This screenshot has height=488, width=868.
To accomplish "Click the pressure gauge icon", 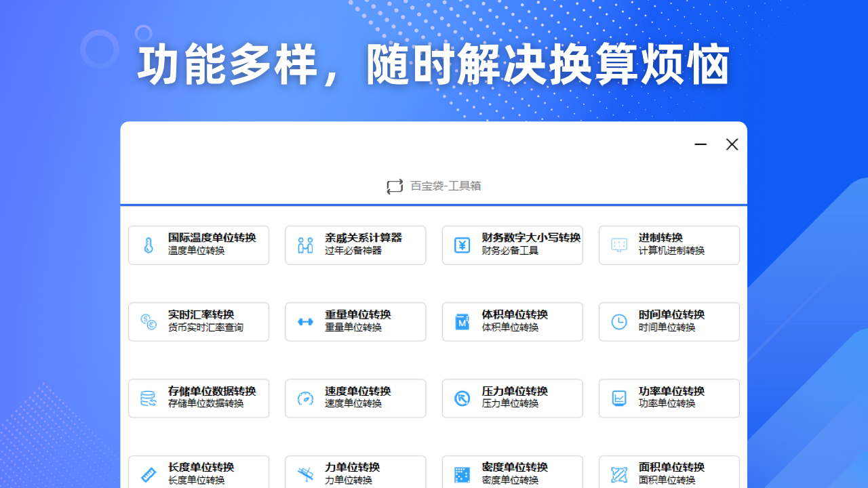I will [x=462, y=399].
